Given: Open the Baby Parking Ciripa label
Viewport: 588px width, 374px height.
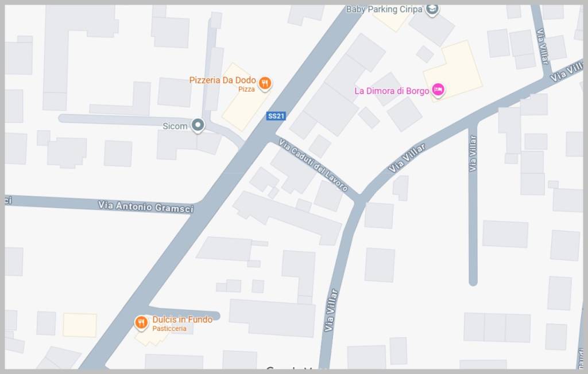Looking at the screenshot, I should [x=384, y=9].
